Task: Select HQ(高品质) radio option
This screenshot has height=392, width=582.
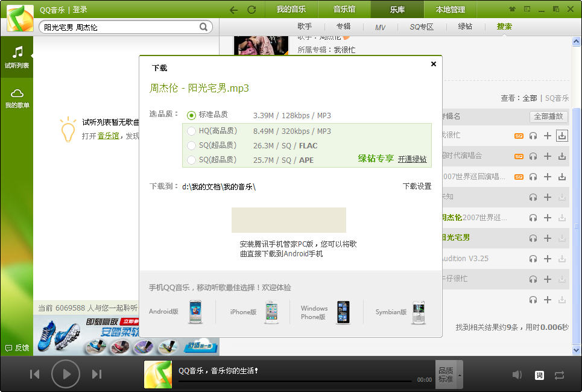Action: click(x=192, y=131)
